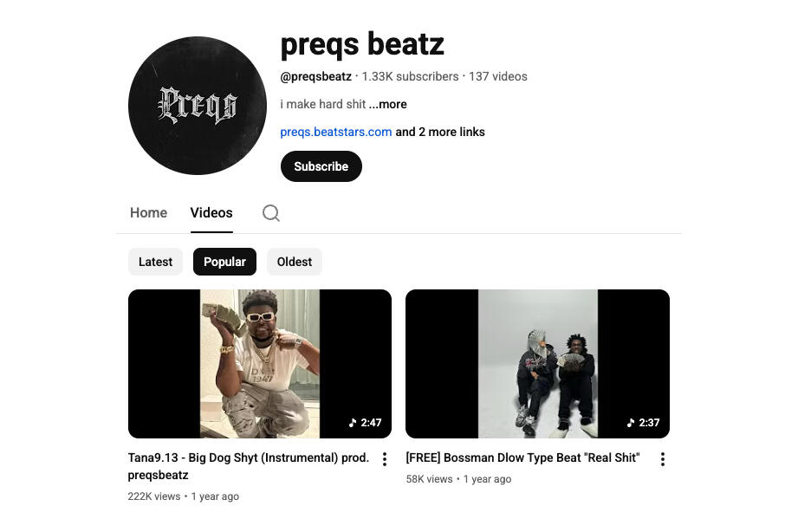Open Bossman Dlow Type Beat video title
The width and height of the screenshot is (798, 532).
coord(522,457)
